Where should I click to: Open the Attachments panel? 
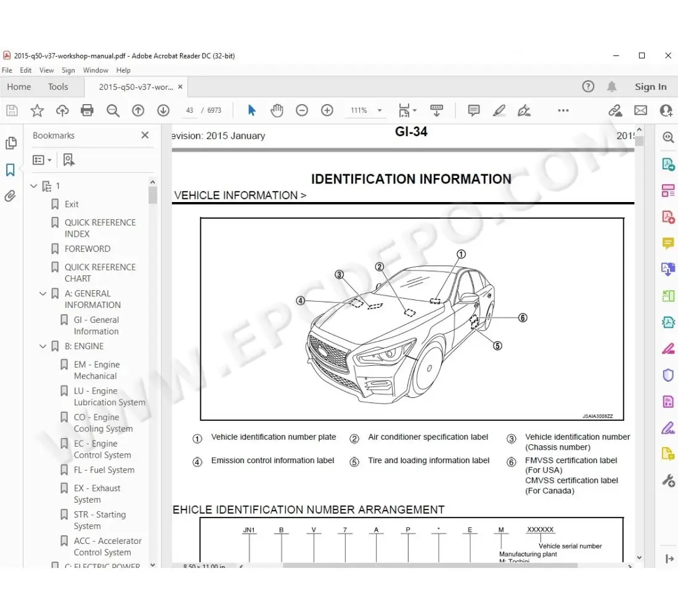11,195
